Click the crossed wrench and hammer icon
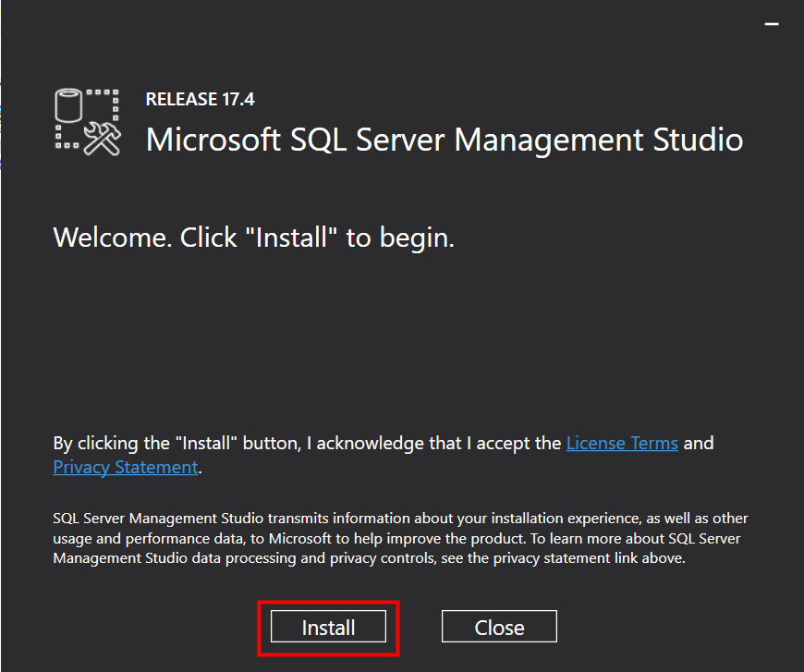Viewport: 804px width, 672px height. point(102,137)
